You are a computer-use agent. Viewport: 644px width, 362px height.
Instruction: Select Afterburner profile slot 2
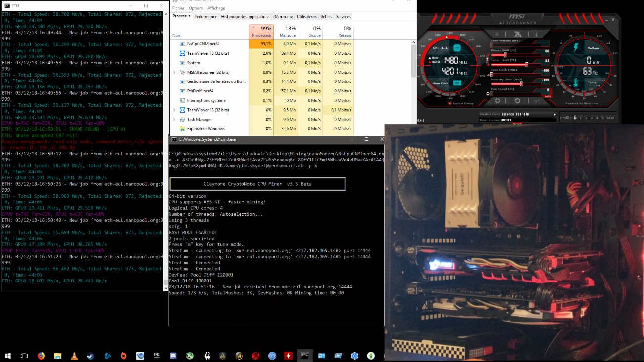click(586, 118)
